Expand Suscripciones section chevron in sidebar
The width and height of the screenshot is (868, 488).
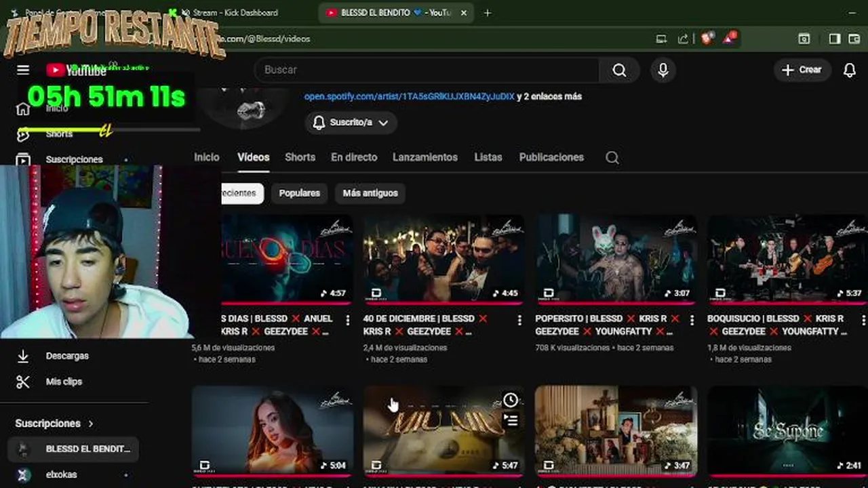[91, 424]
